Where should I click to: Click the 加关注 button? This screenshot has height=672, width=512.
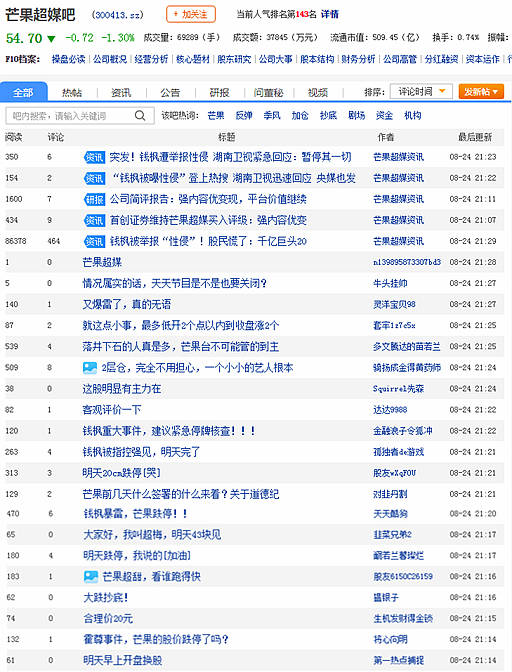191,14
